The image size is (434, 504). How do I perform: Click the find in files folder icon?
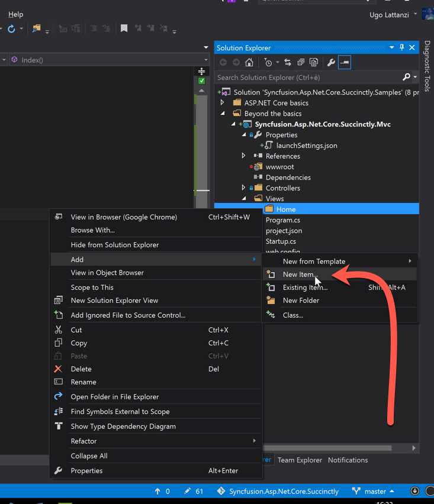tap(36, 28)
